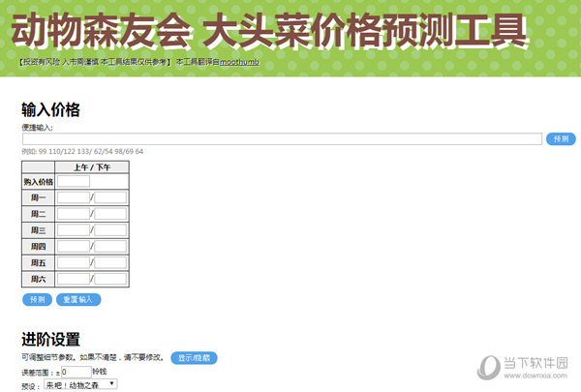The image size is (581, 392).
Task: Open the mooothumb link in header
Action: [240, 62]
